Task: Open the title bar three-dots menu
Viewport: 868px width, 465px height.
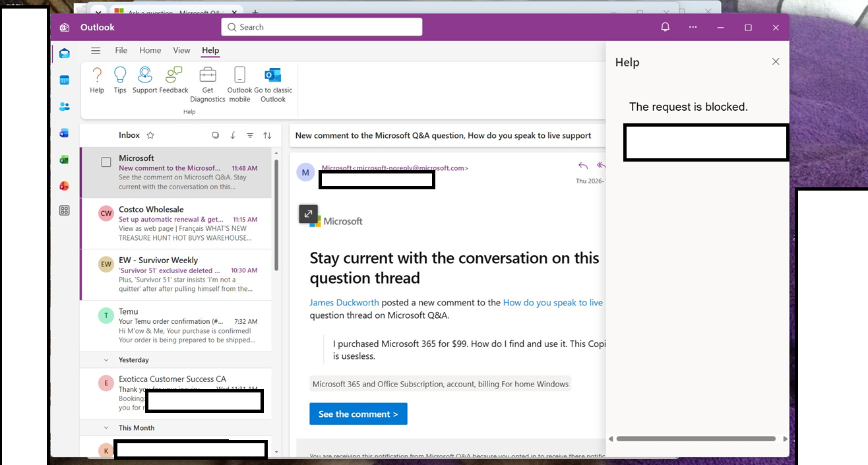Action: 693,27
